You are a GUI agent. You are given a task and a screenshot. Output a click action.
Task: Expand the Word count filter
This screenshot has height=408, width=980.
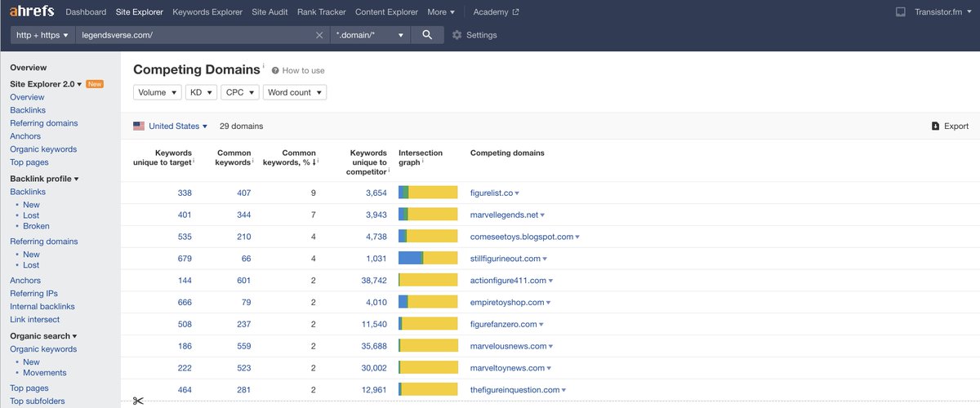tap(294, 92)
